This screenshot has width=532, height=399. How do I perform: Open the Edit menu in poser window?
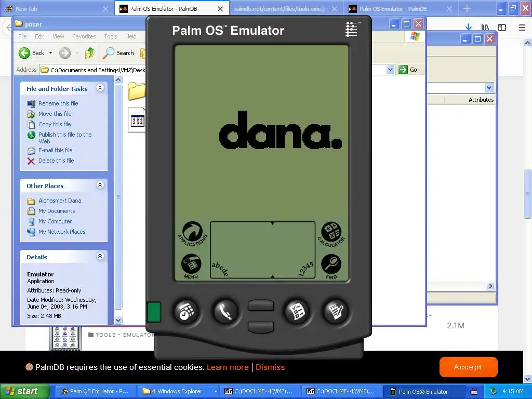click(39, 36)
